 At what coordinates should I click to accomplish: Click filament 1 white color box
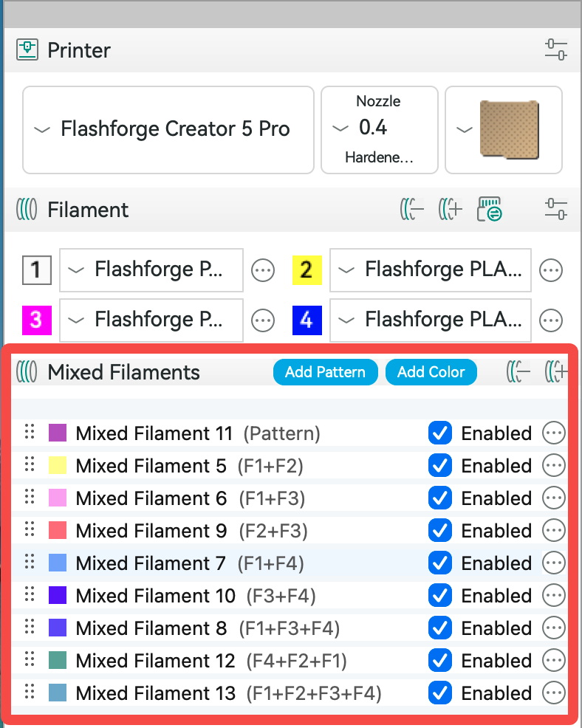click(x=37, y=269)
